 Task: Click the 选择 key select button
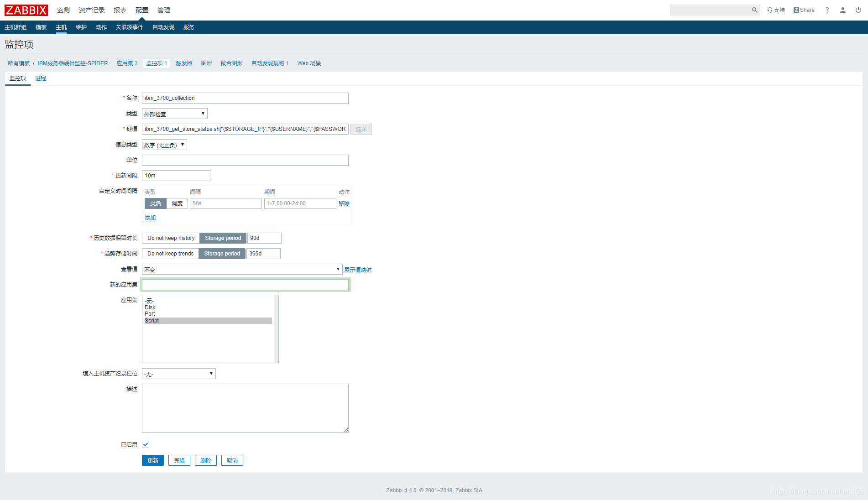click(x=361, y=129)
